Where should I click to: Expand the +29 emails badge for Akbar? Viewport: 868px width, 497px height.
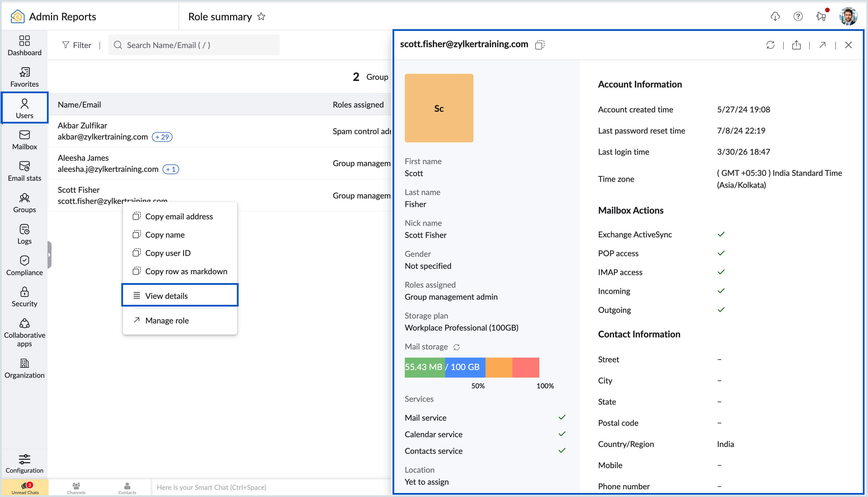162,137
